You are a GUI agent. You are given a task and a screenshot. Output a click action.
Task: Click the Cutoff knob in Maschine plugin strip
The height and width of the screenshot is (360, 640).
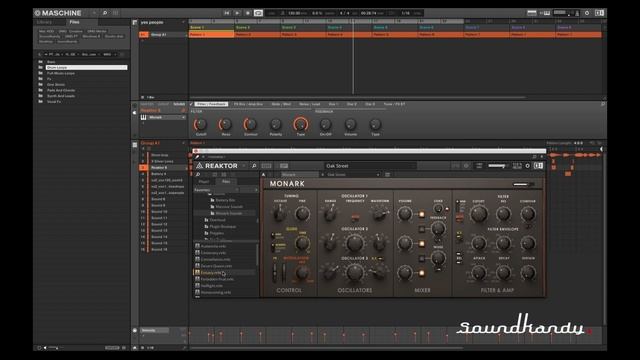[x=200, y=124]
